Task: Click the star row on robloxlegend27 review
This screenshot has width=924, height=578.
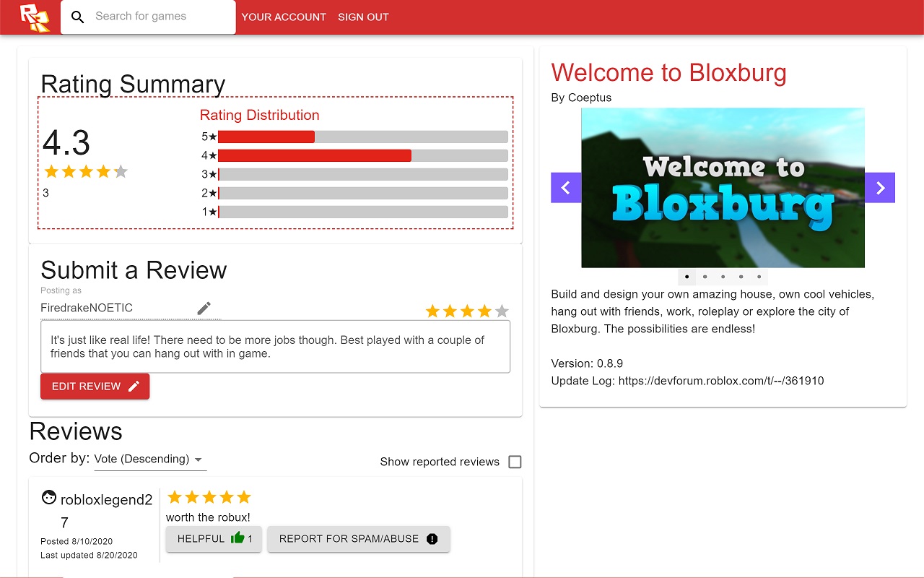Action: pyautogui.click(x=209, y=497)
